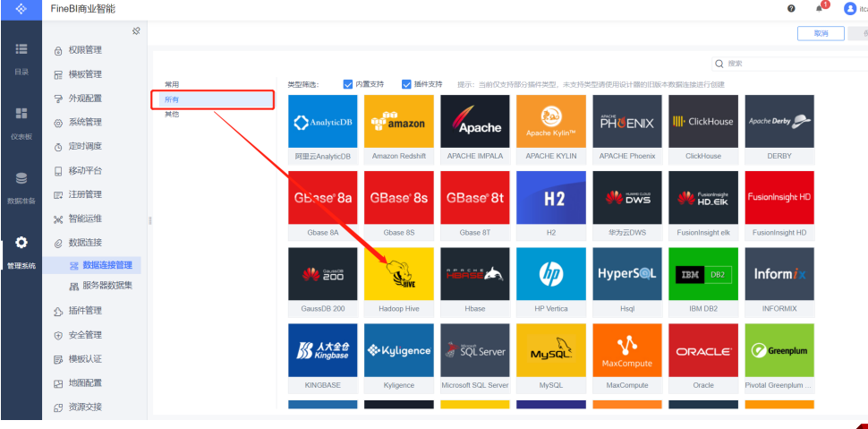Select the GaussDB 200 tile
The height and width of the screenshot is (429, 868).
(323, 282)
